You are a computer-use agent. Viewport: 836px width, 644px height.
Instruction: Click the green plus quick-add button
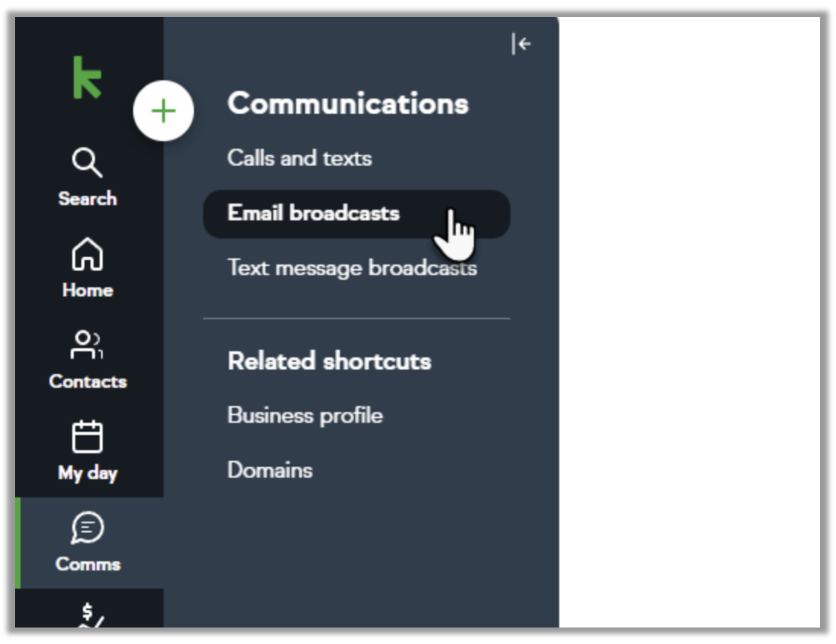pos(163,111)
